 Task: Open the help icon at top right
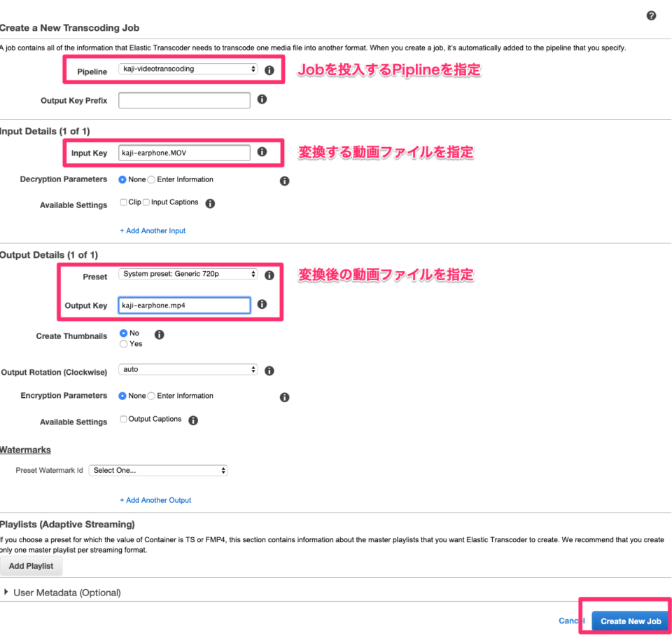pos(651,15)
